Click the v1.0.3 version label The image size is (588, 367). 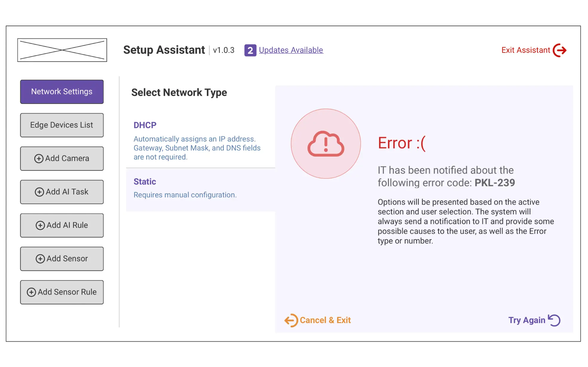[224, 50]
